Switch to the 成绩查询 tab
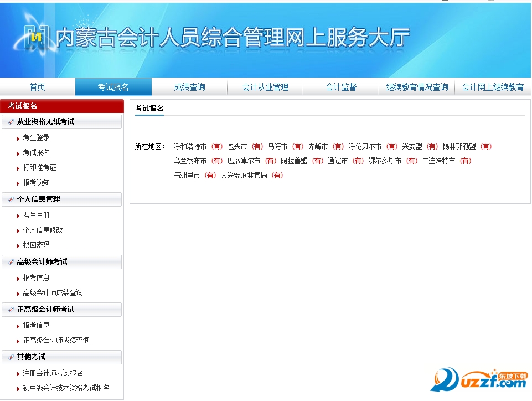Image resolution: width=532 pixels, height=401 pixels. tap(189, 87)
